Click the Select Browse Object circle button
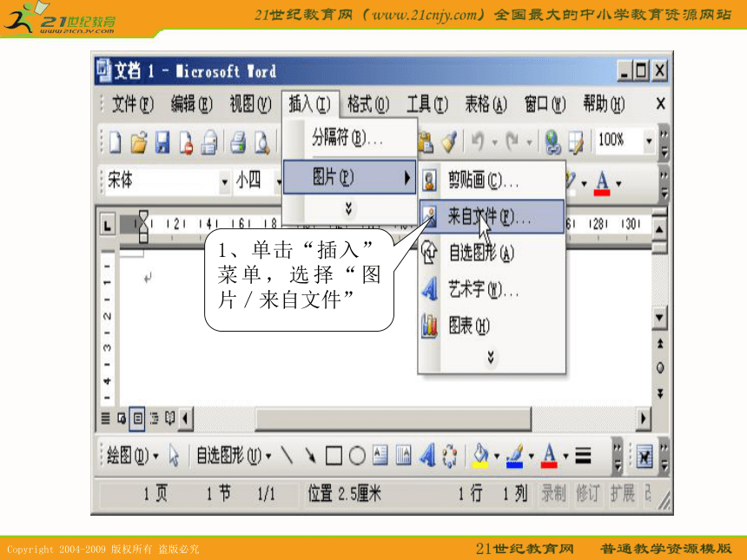This screenshot has height=560, width=747. [x=660, y=367]
